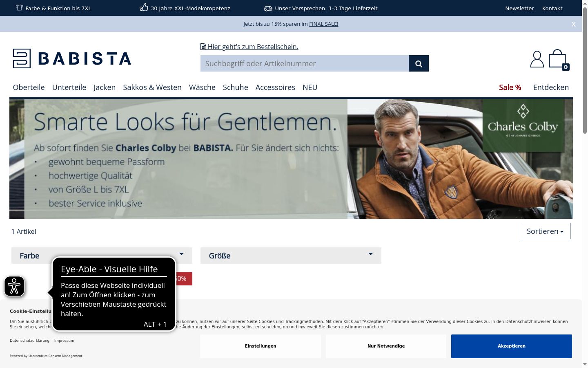Click the thumbs-up icon in top bar
The width and height of the screenshot is (588, 368).
click(x=144, y=7)
